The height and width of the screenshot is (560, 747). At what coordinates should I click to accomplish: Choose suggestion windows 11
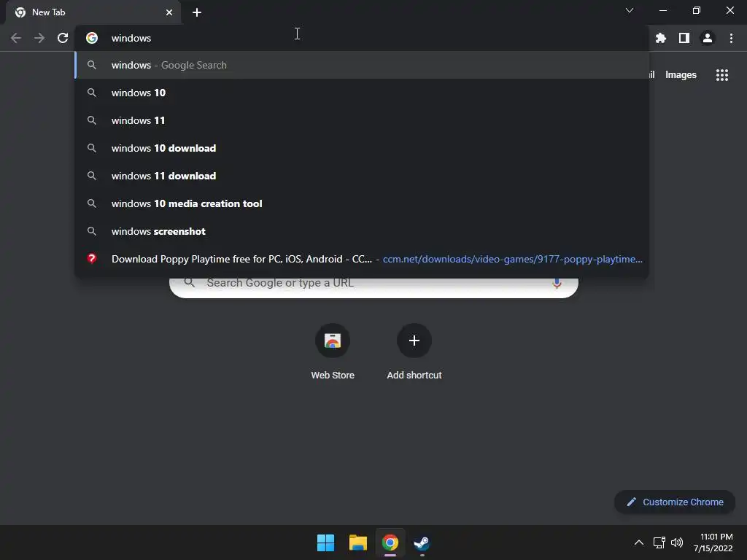362,120
